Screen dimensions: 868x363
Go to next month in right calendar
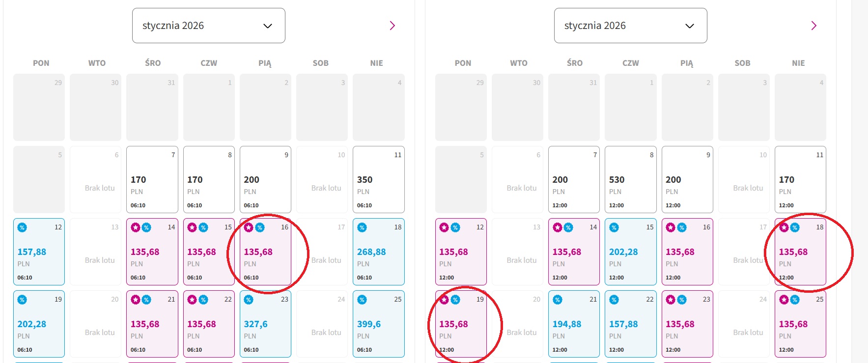813,26
